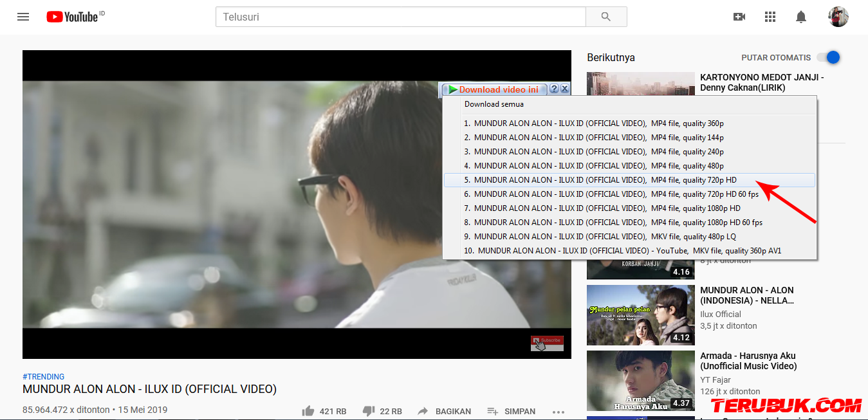Open the Korban Janji thumbnail
This screenshot has width=868, height=420.
[641, 269]
